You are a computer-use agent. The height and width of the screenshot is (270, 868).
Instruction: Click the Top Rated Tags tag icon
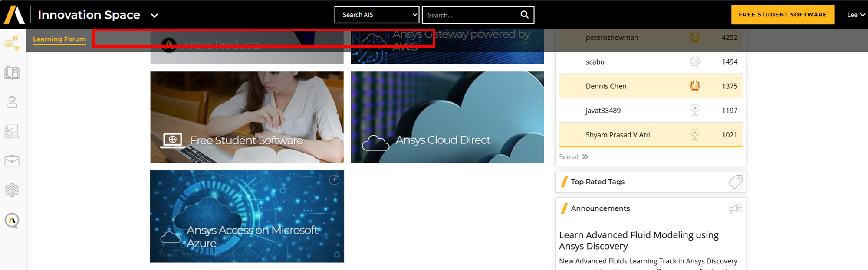tap(735, 182)
